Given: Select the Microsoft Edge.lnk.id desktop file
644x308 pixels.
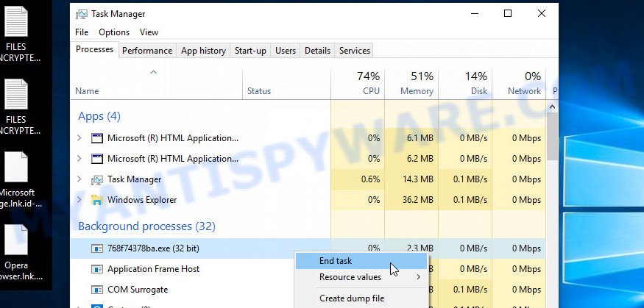Looking at the screenshot, I should [x=16, y=180].
